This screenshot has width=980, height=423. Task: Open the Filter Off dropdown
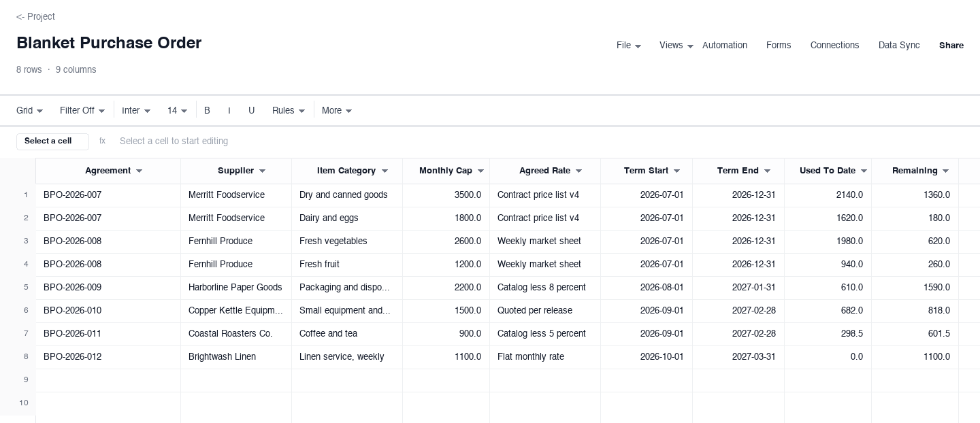[x=82, y=111]
